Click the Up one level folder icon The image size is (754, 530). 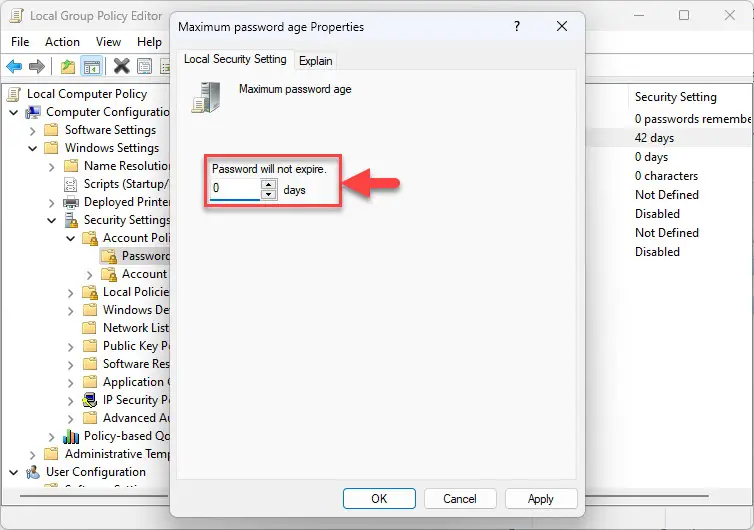67,67
